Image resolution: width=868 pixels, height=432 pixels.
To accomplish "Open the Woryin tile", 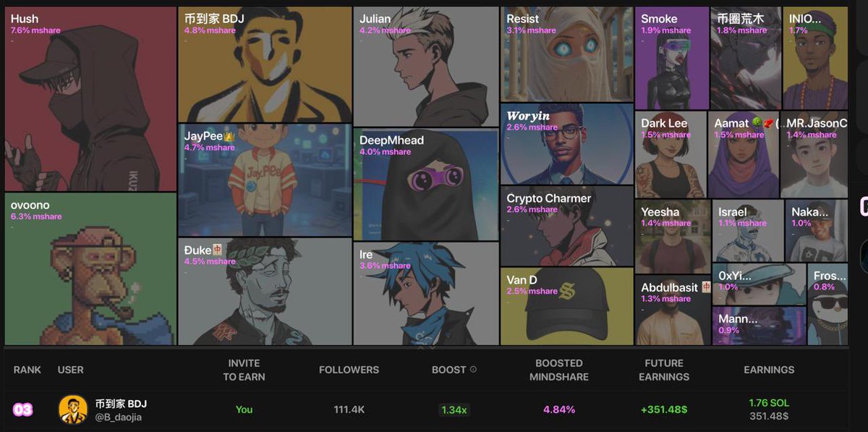I will pos(567,144).
